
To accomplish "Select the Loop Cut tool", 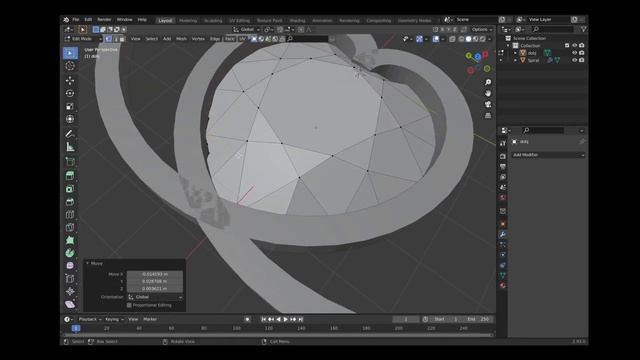I will pos(70,214).
